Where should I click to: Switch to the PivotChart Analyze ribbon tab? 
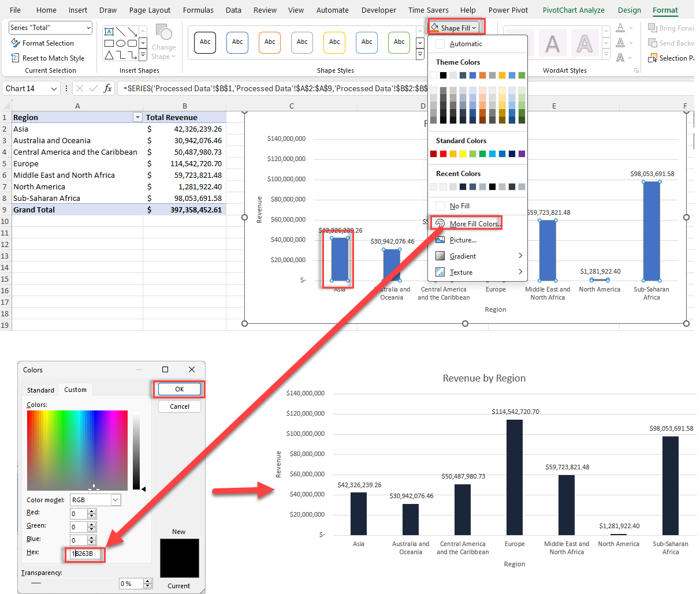(574, 10)
